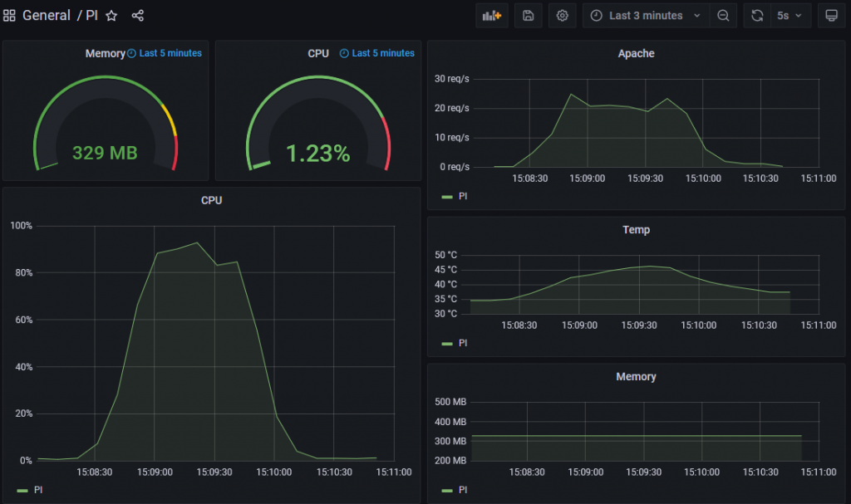This screenshot has width=851, height=504.
Task: Toggle PI series in Apache legend
Action: (x=464, y=197)
